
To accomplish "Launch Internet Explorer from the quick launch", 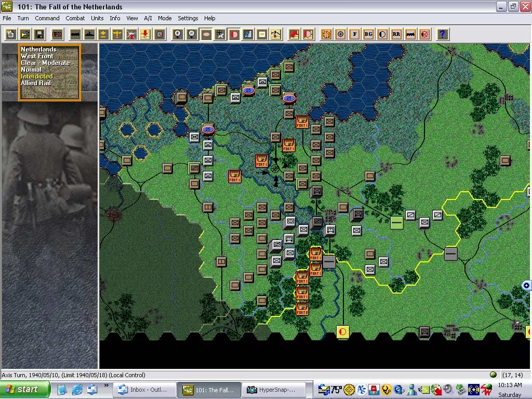I will 77,390.
